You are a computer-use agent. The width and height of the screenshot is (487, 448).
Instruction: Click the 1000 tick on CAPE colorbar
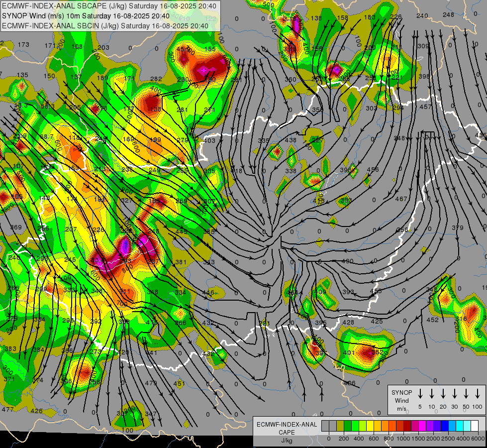point(403,439)
